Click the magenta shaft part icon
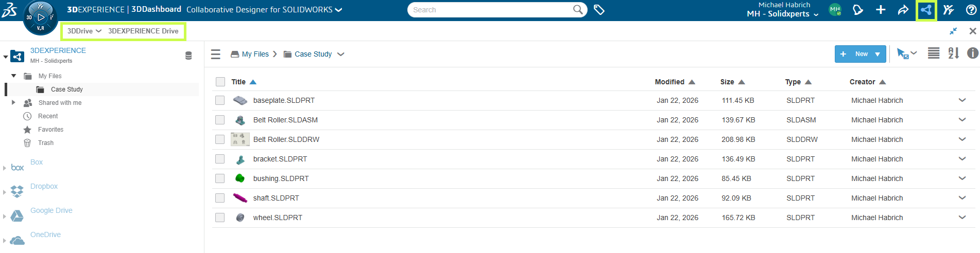This screenshot has width=980, height=253. (x=240, y=198)
